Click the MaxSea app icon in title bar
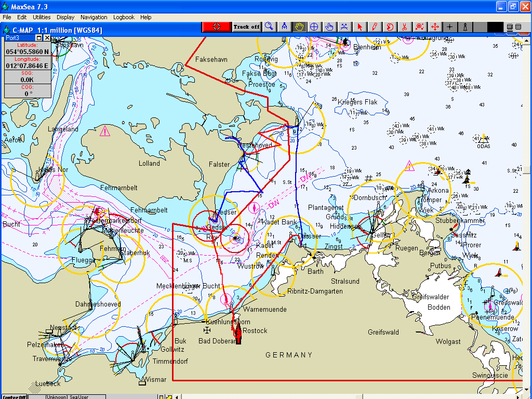This screenshot has width=532, height=399. click(x=5, y=6)
